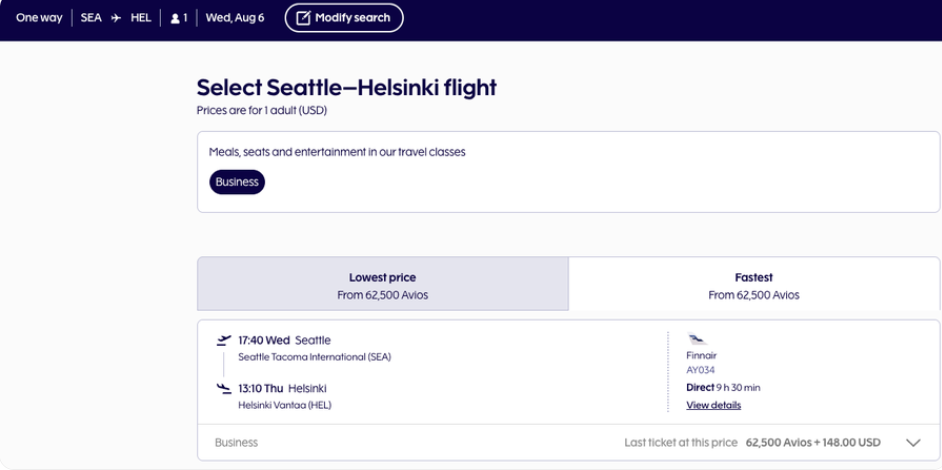The width and height of the screenshot is (942, 470).
Task: Click the passenger person icon
Action: pyautogui.click(x=175, y=19)
